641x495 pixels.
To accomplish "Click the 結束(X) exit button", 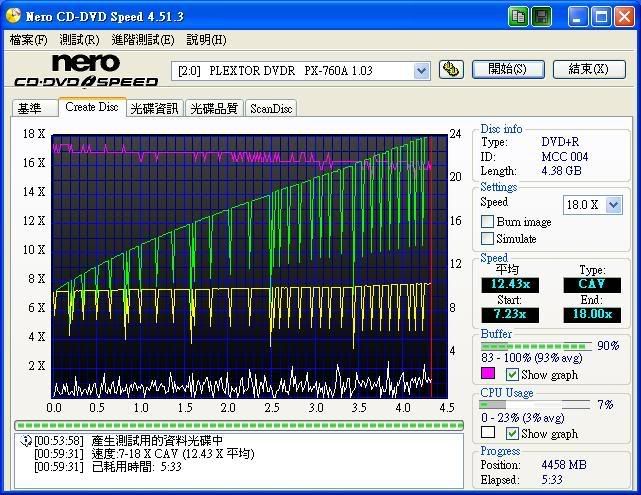I will (x=589, y=69).
